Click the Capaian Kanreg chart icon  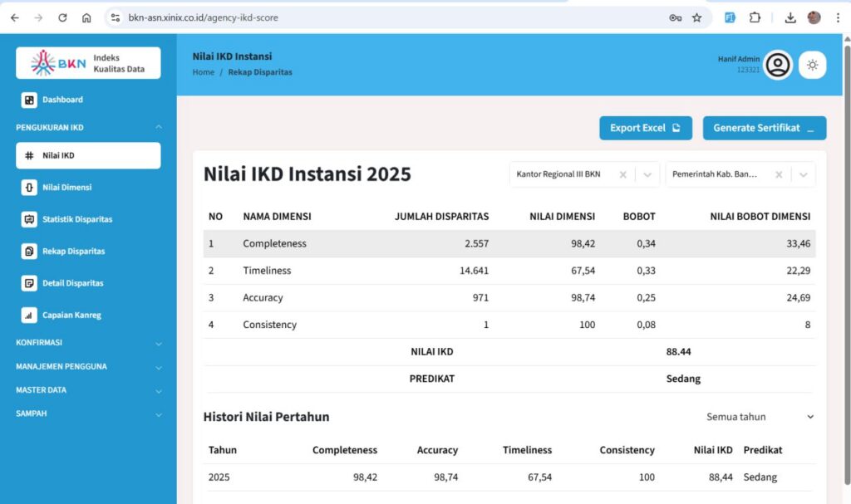(30, 316)
